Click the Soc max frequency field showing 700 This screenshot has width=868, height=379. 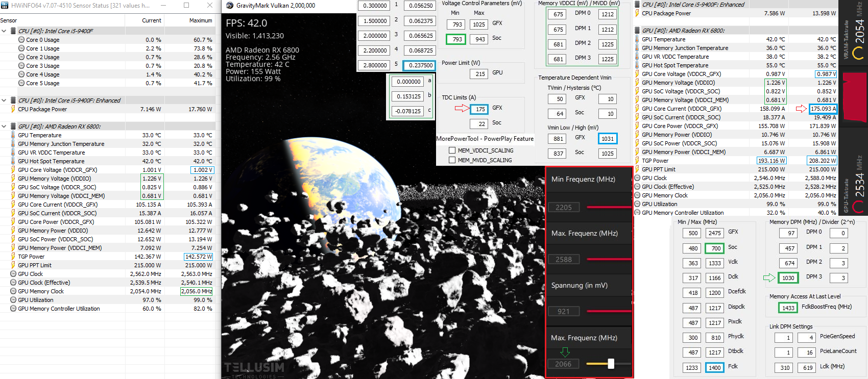point(715,248)
